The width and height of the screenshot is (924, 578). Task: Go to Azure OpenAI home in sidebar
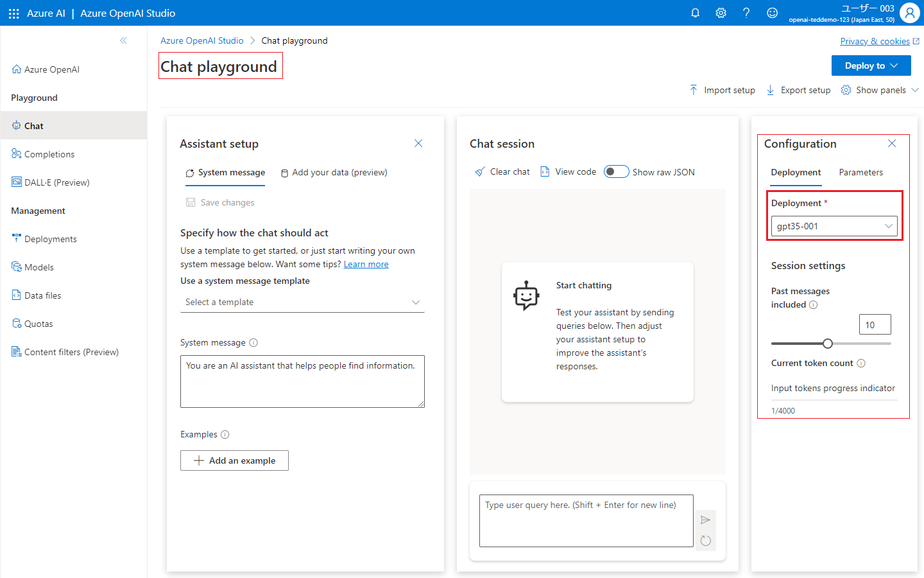(74, 69)
